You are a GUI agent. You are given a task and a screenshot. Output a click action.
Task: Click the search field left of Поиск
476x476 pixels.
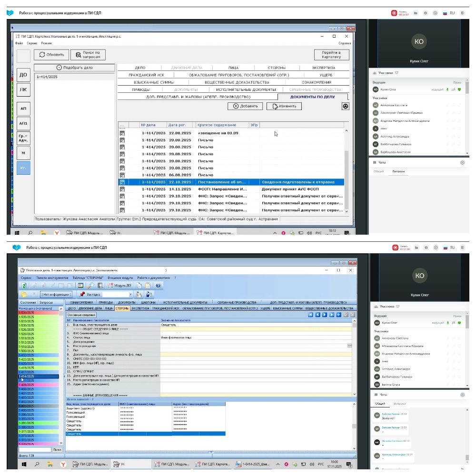(34, 449)
